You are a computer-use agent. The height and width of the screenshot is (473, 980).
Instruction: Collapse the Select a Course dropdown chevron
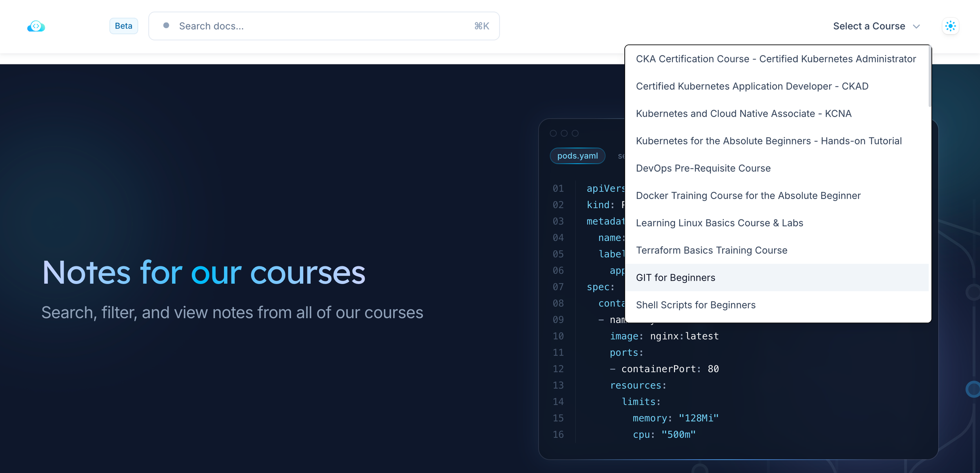(x=917, y=26)
